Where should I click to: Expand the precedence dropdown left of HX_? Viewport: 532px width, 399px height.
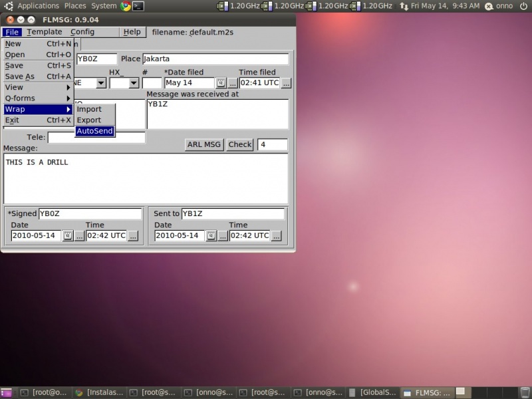[100, 83]
